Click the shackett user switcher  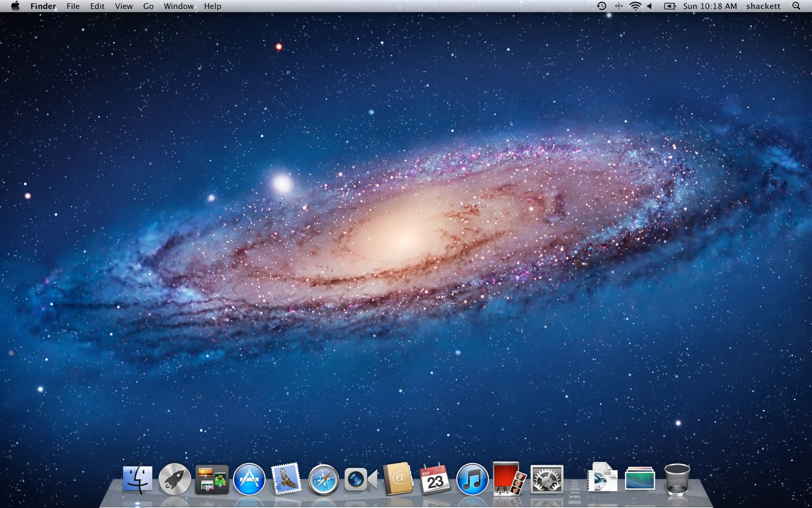763,6
